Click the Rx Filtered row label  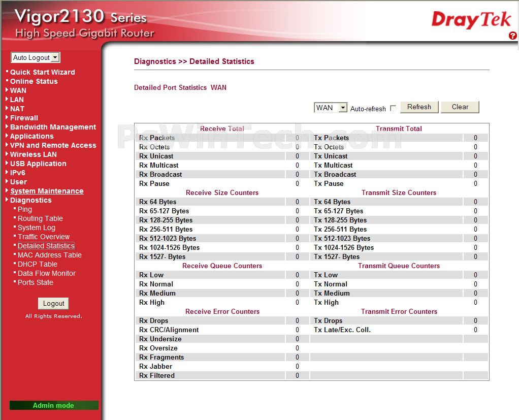pos(157,376)
